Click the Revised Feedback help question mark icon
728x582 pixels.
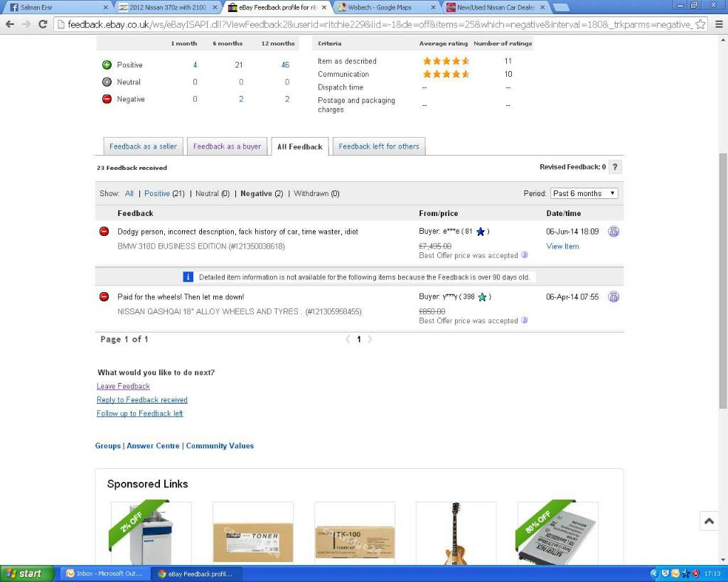click(615, 167)
